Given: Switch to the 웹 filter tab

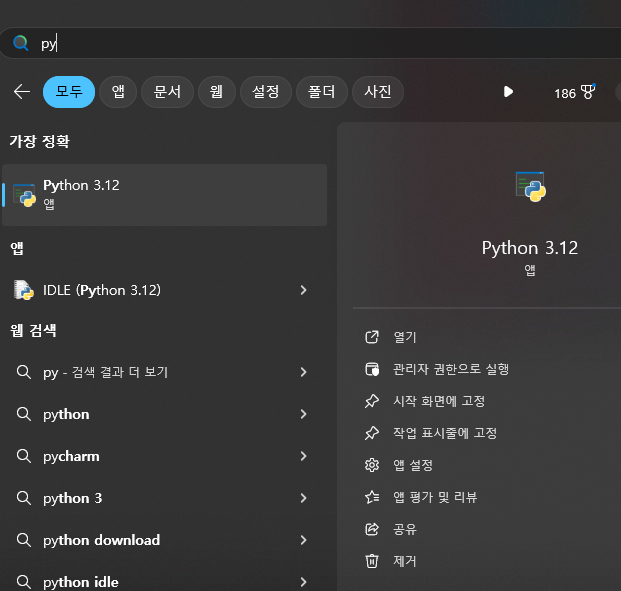Looking at the screenshot, I should pyautogui.click(x=217, y=92).
